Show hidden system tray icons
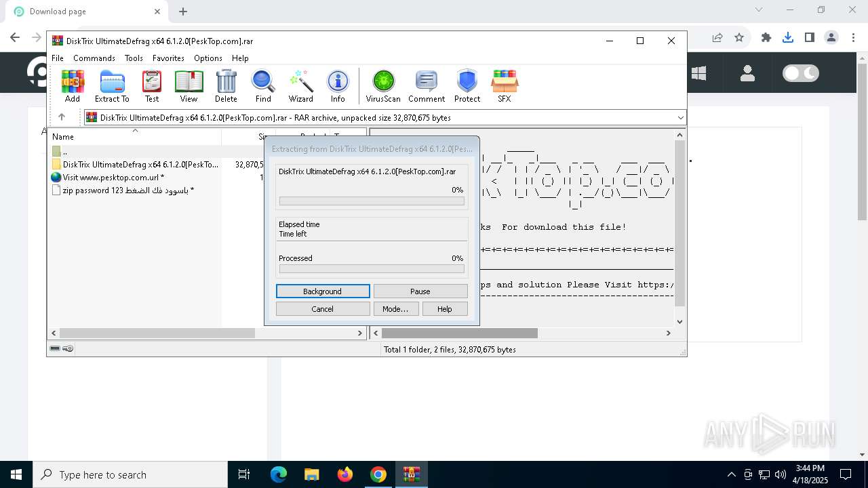868x488 pixels. (x=731, y=474)
